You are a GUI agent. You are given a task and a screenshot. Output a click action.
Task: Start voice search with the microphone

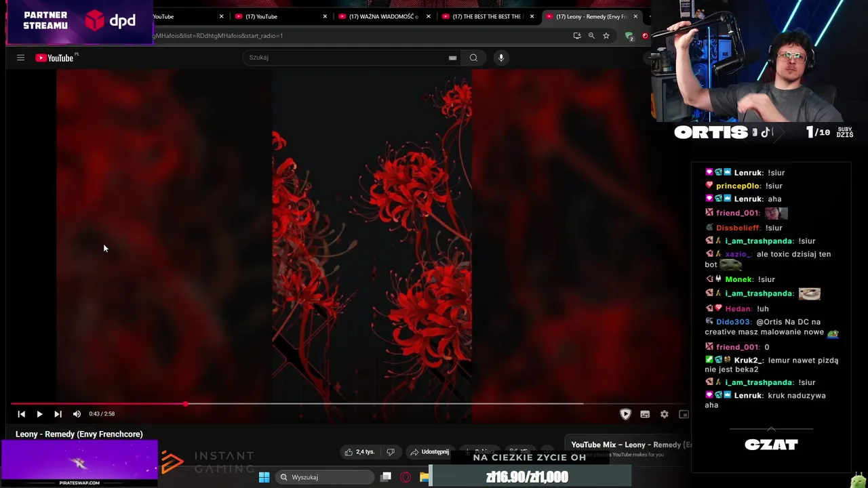click(501, 58)
